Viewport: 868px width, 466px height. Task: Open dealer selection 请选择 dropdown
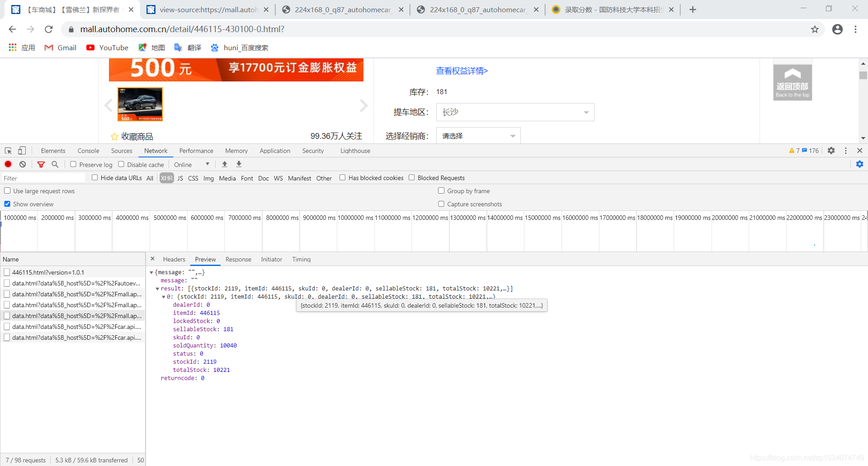(x=478, y=136)
